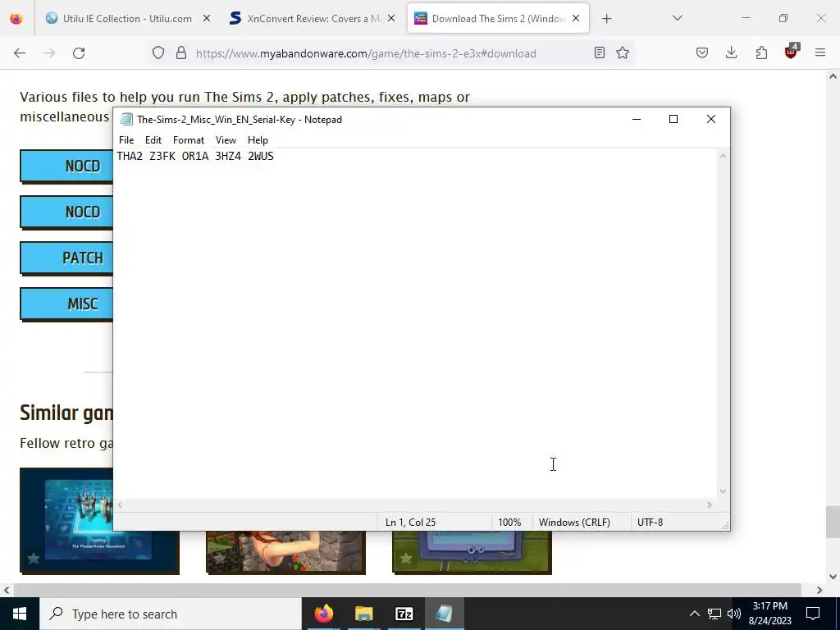Open the volume tray icon
Screen dimensions: 840x630
click(734, 614)
